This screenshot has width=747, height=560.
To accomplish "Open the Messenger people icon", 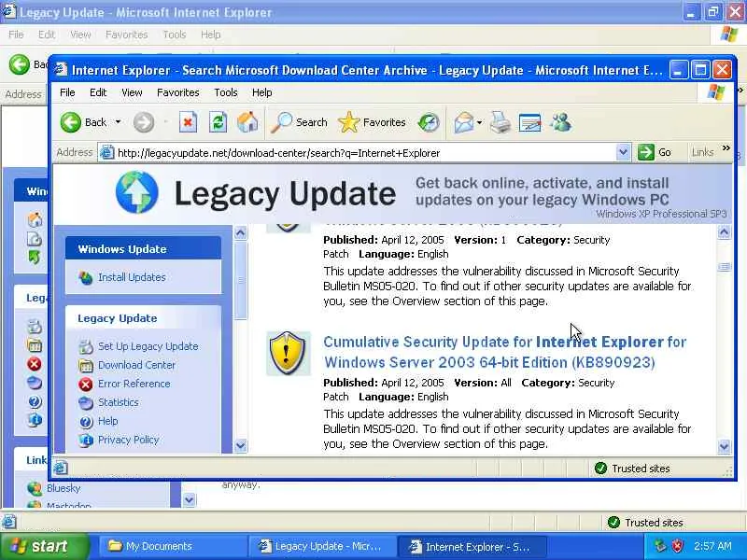I will tap(561, 122).
